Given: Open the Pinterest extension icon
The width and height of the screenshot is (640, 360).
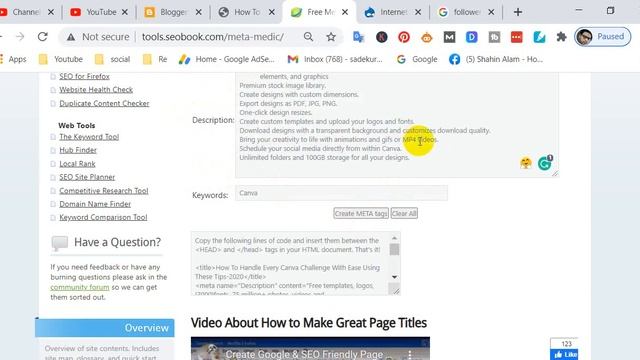Looking at the screenshot, I should [404, 37].
